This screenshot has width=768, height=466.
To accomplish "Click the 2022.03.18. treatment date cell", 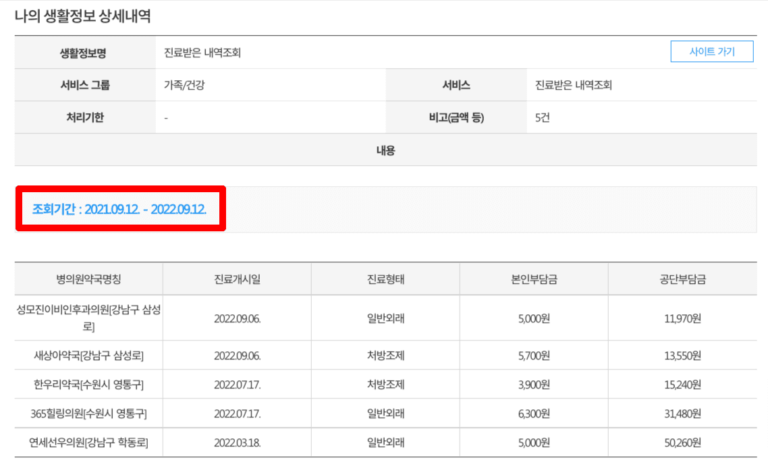I will pyautogui.click(x=237, y=442).
